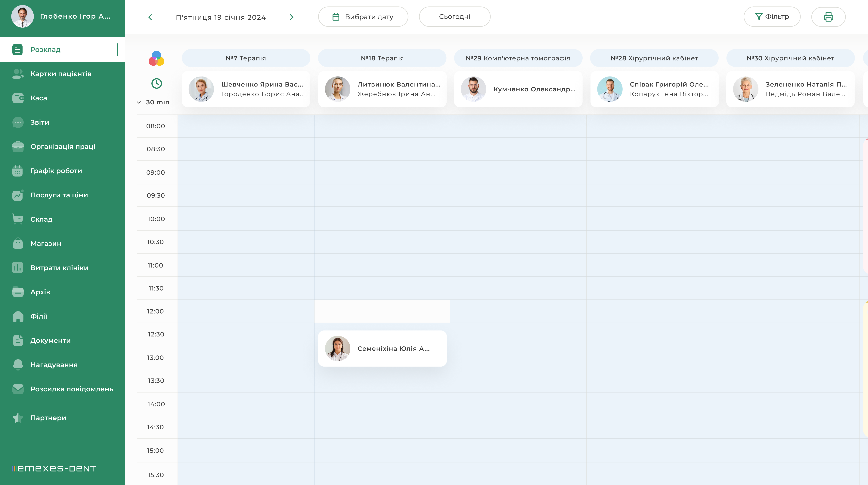This screenshot has width=868, height=485.
Task: Open the Звіти section
Action: click(x=39, y=122)
